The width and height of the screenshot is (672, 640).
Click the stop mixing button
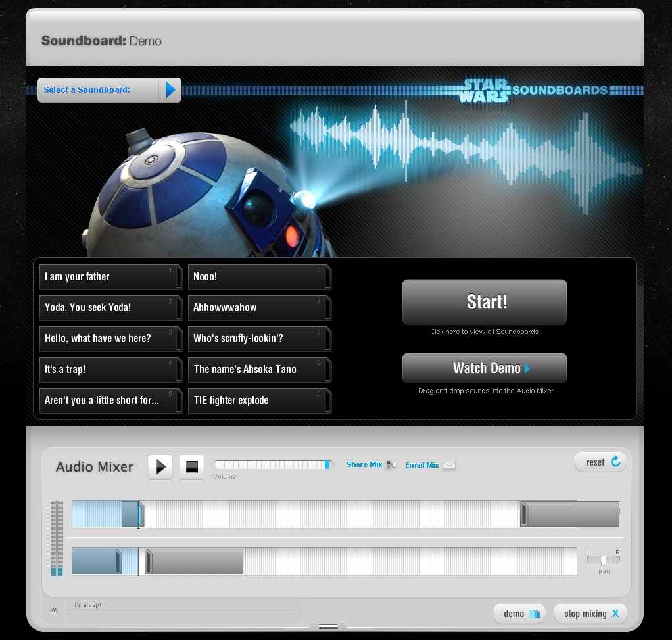tap(590, 614)
